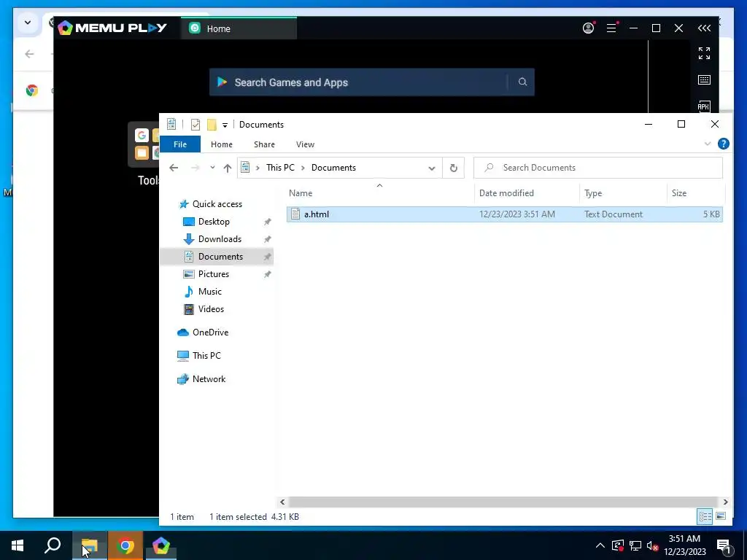Image resolution: width=747 pixels, height=560 pixels.
Task: Refresh the Documents folder
Action: point(454,168)
